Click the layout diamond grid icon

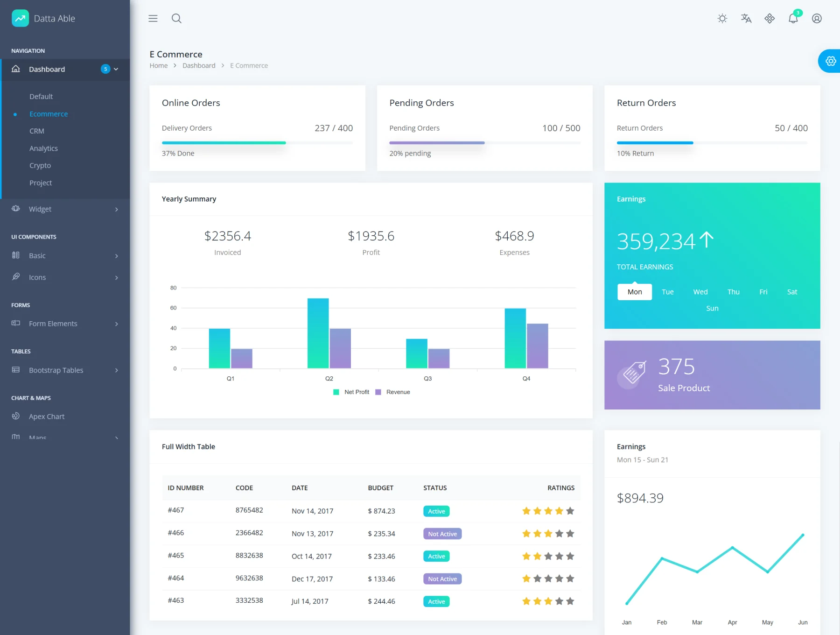click(770, 19)
